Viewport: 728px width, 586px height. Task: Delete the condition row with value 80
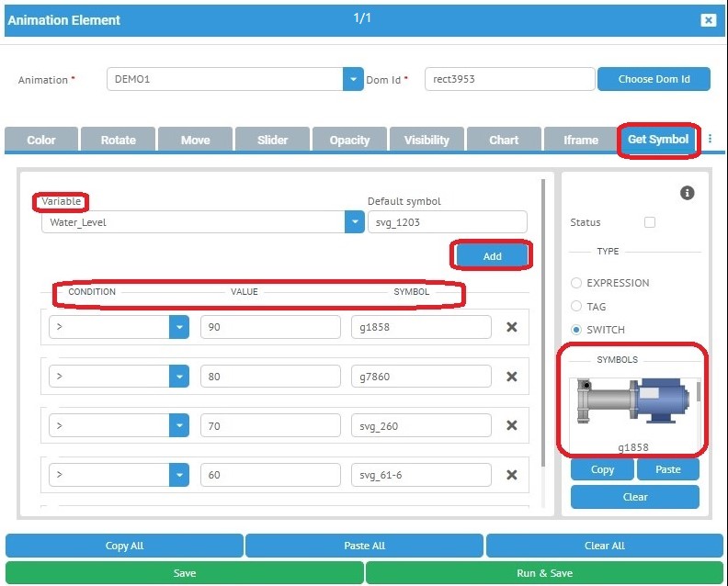point(512,377)
